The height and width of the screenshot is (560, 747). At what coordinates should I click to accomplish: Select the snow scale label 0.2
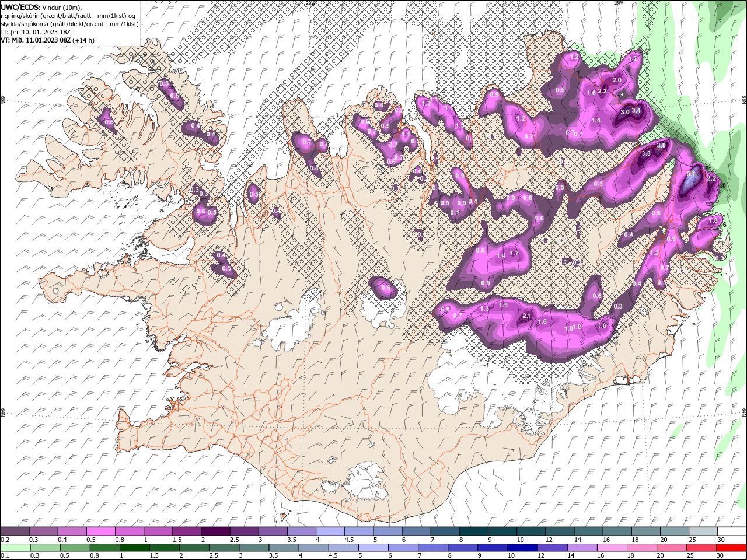(5, 540)
